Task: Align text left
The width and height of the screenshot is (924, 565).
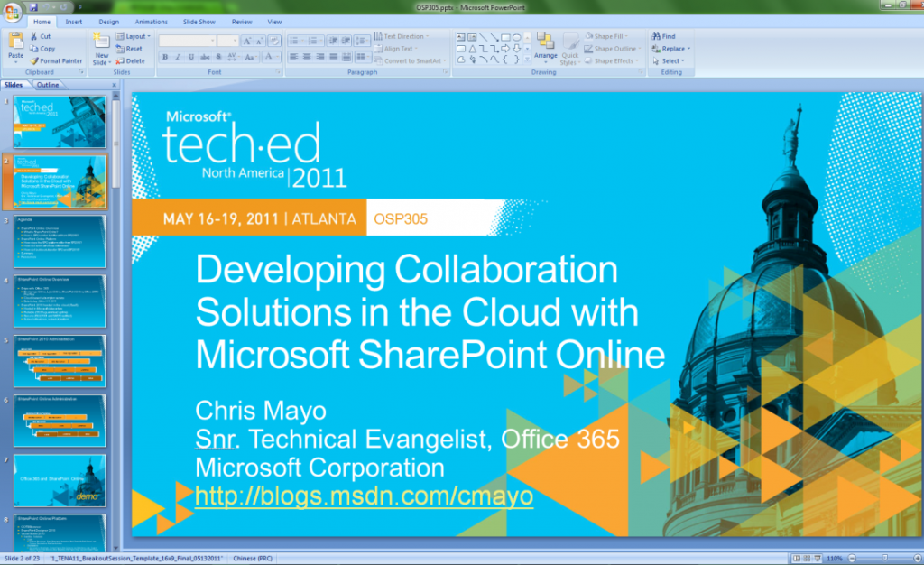Action: pos(293,57)
